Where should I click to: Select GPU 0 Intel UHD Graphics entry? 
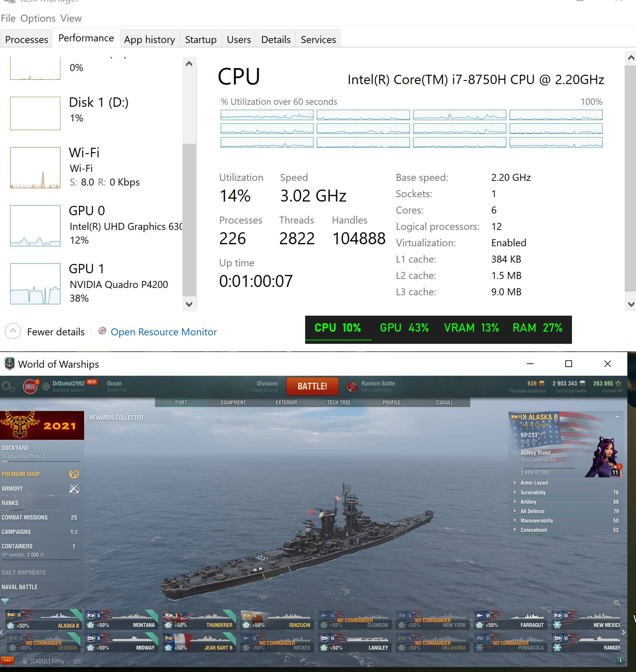coord(97,225)
